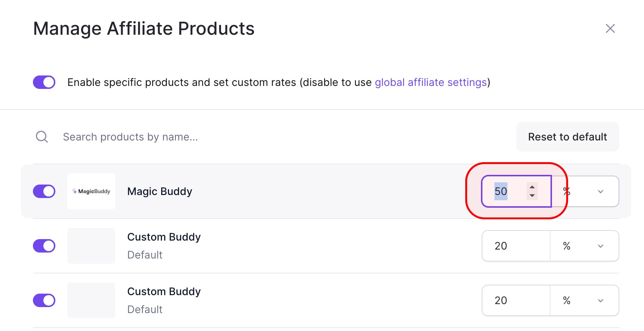This screenshot has height=331, width=644.
Task: Click the MagicBuddy product logo
Action: click(x=91, y=191)
